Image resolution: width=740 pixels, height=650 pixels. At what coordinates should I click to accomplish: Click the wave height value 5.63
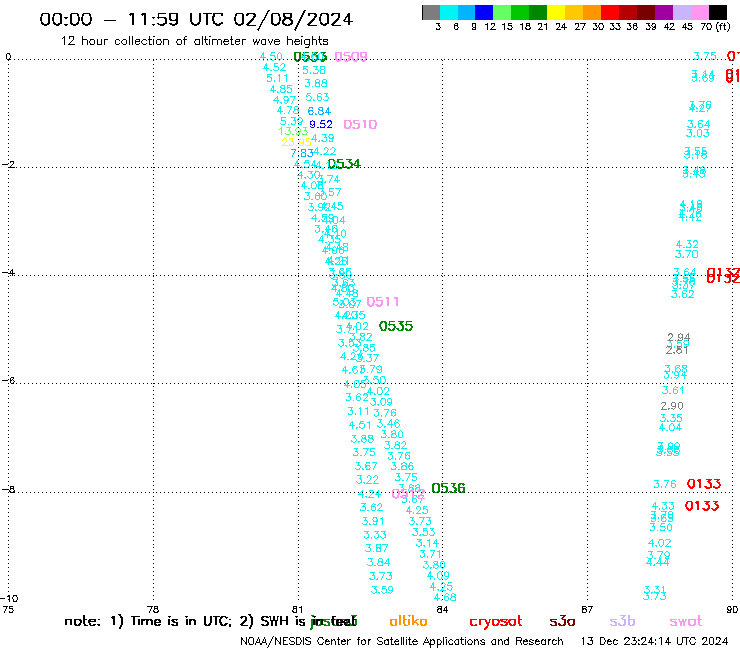(x=317, y=97)
